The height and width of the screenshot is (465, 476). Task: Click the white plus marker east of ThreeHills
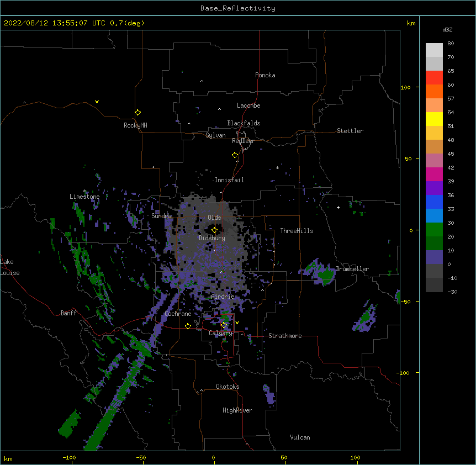338,207
